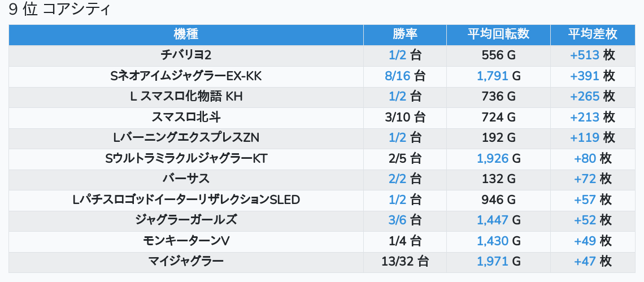Select the L スマスロ化物語 KH row name

[186, 97]
